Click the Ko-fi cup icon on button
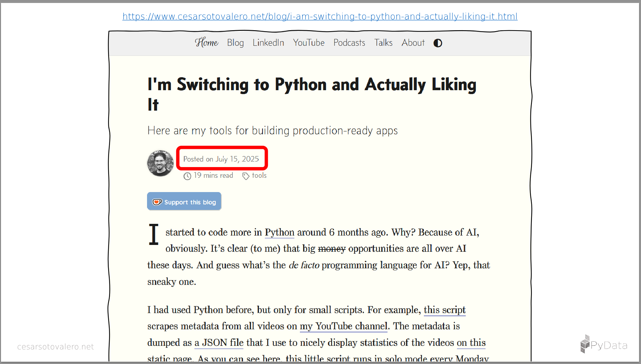 tap(157, 202)
